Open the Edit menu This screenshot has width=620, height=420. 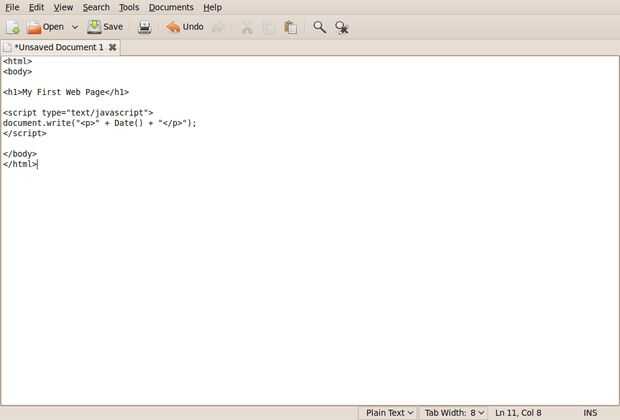click(x=36, y=7)
